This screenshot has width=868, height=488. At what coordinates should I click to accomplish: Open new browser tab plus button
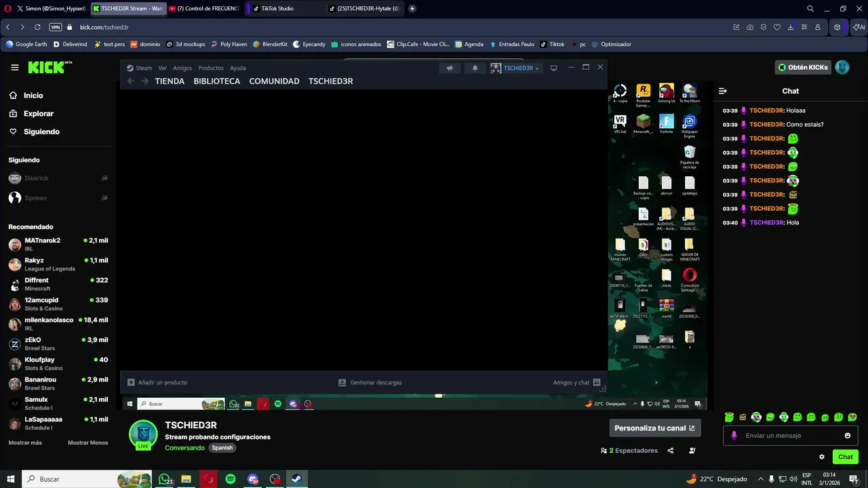pyautogui.click(x=412, y=8)
